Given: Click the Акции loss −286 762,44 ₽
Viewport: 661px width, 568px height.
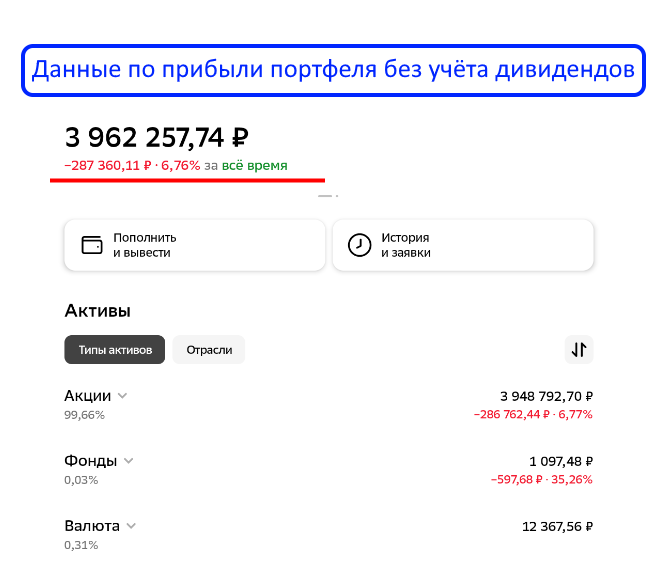Looking at the screenshot, I should pos(512,415).
